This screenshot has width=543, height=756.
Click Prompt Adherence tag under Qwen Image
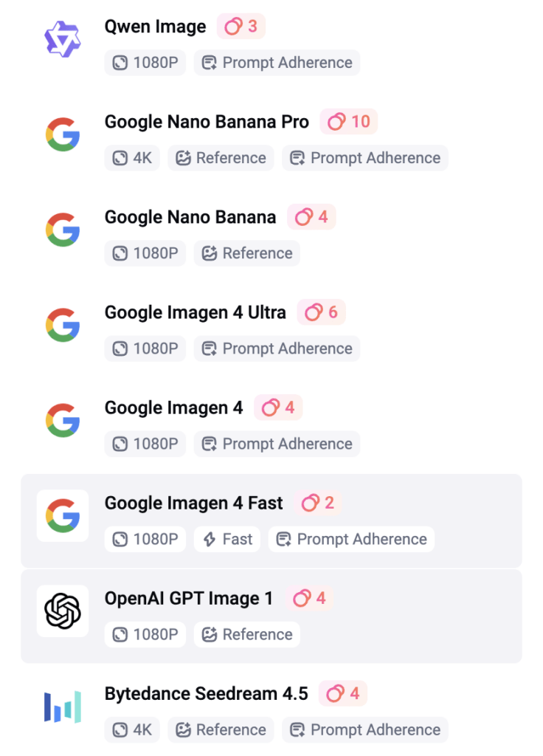click(277, 63)
